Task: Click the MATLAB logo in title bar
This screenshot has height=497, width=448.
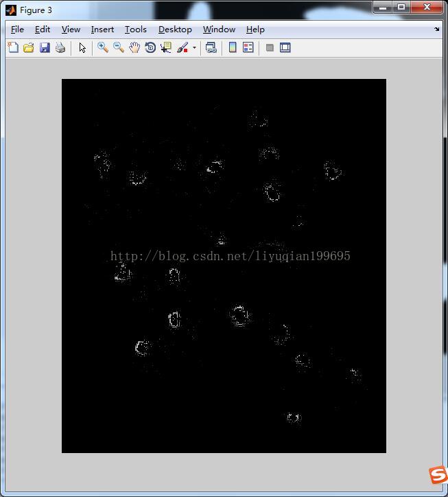Action: [x=11, y=10]
